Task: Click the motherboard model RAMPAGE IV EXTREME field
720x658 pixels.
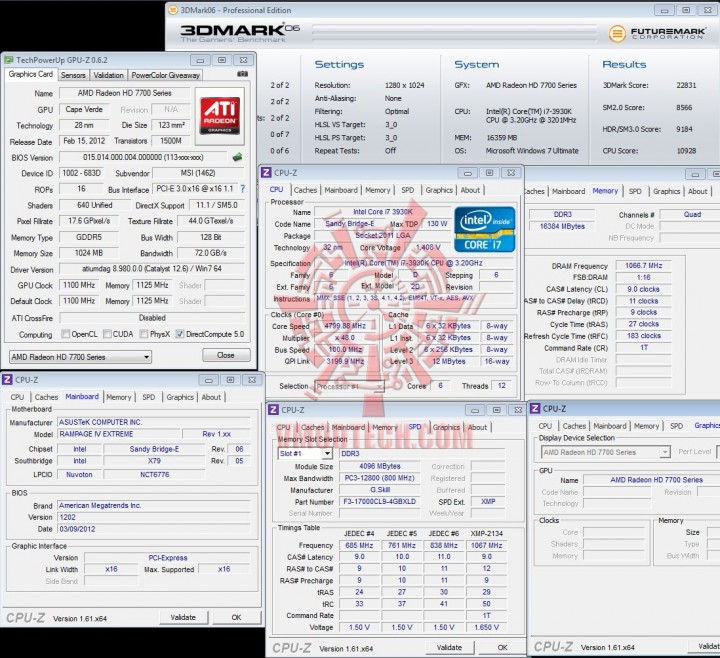Action: tap(119, 434)
